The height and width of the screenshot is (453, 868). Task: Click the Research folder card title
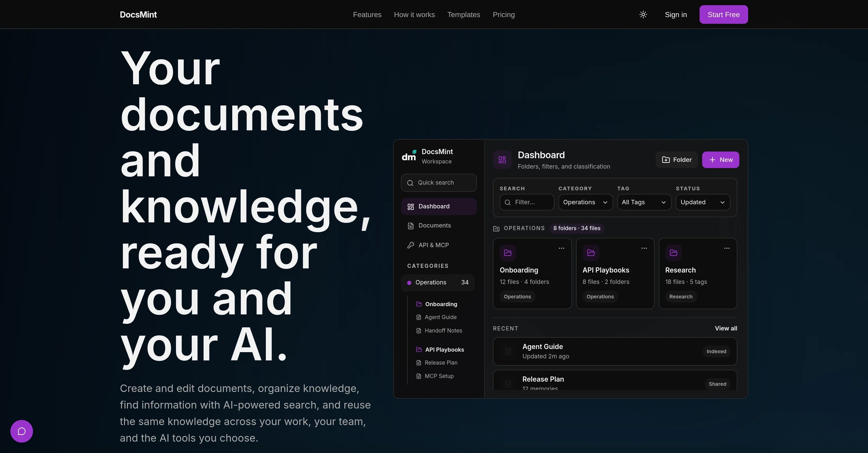click(680, 270)
